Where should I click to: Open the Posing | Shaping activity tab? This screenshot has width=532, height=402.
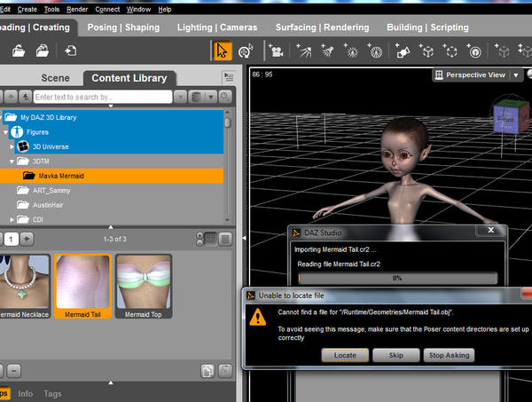pos(123,28)
